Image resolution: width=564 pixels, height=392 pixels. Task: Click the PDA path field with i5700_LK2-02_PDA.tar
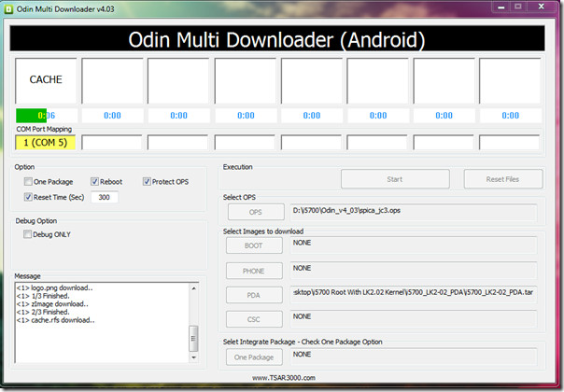click(414, 295)
